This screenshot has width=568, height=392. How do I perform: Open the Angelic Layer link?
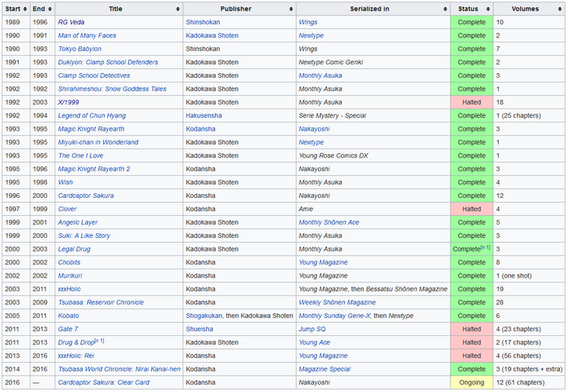(78, 222)
